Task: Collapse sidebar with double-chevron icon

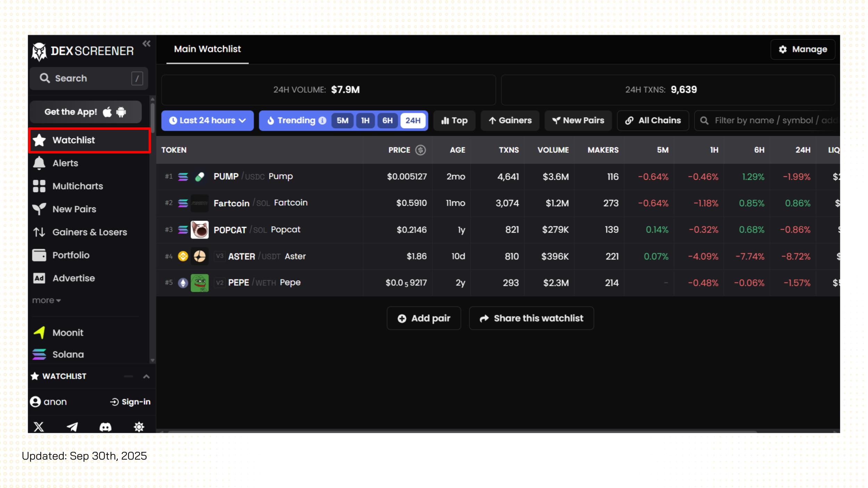Action: coord(147,44)
